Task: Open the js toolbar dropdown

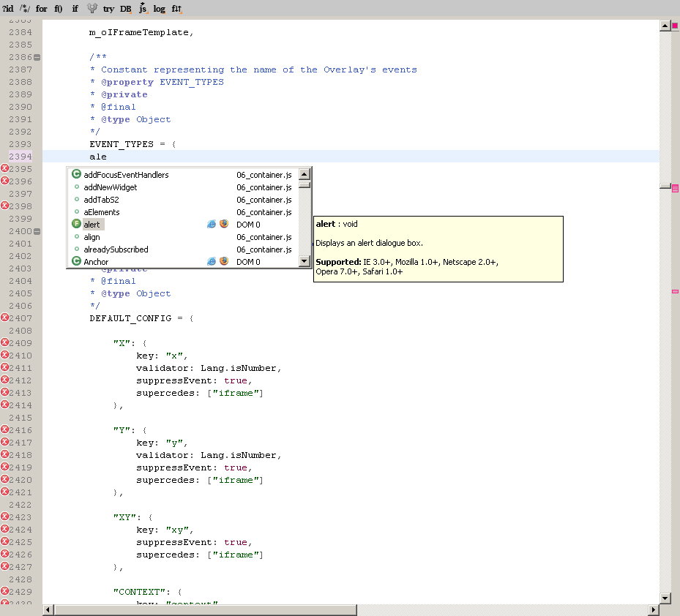Action: 143,9
